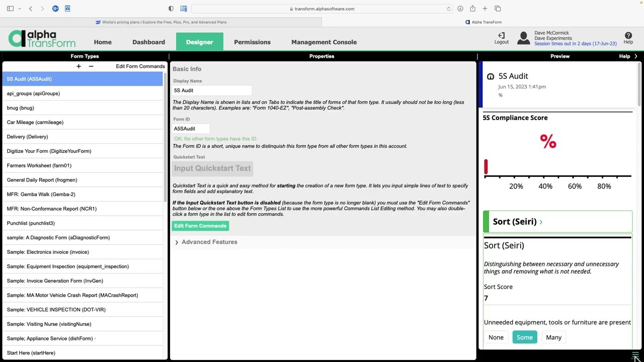Select Sample: Invoice Generation Form (InvGen)
Viewport: 644px width, 362px height.
click(83, 281)
